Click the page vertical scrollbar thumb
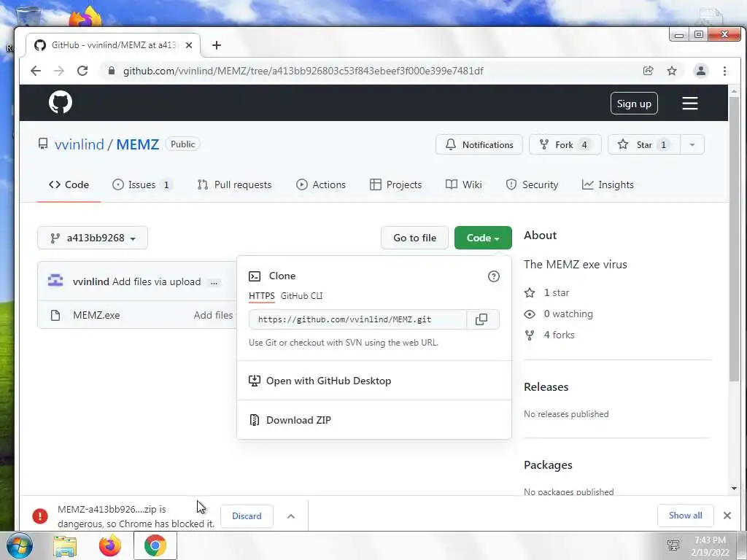This screenshot has height=560, width=747. (x=734, y=238)
